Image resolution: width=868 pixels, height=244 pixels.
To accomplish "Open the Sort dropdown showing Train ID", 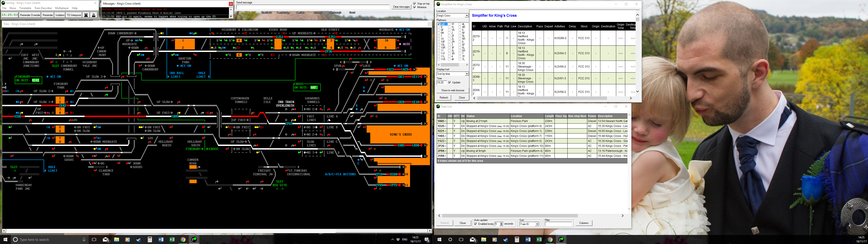I will coord(529,224).
